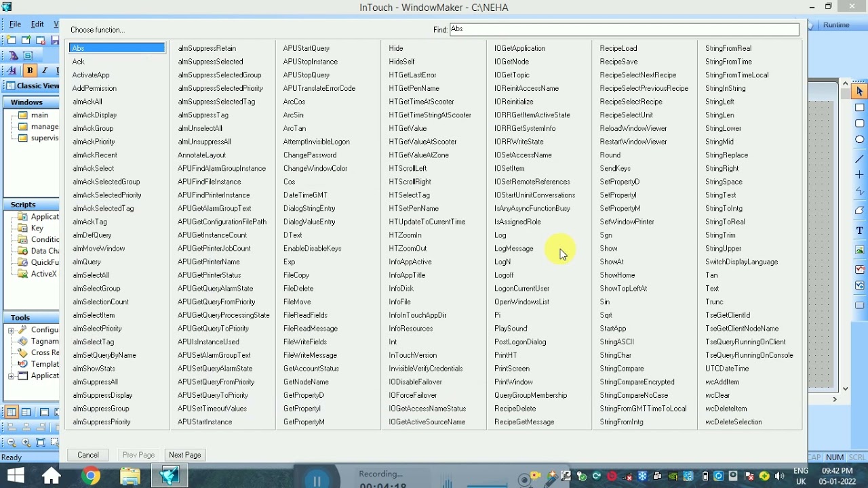
Task: Choose the LogMessage function
Action: coord(514,249)
